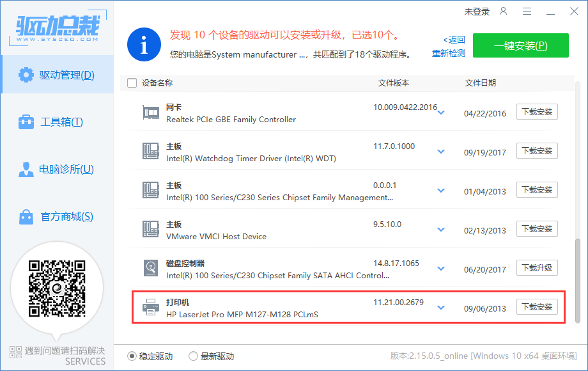Click the 未登录 login text
Viewport: 588px width, 371px height.
[477, 12]
